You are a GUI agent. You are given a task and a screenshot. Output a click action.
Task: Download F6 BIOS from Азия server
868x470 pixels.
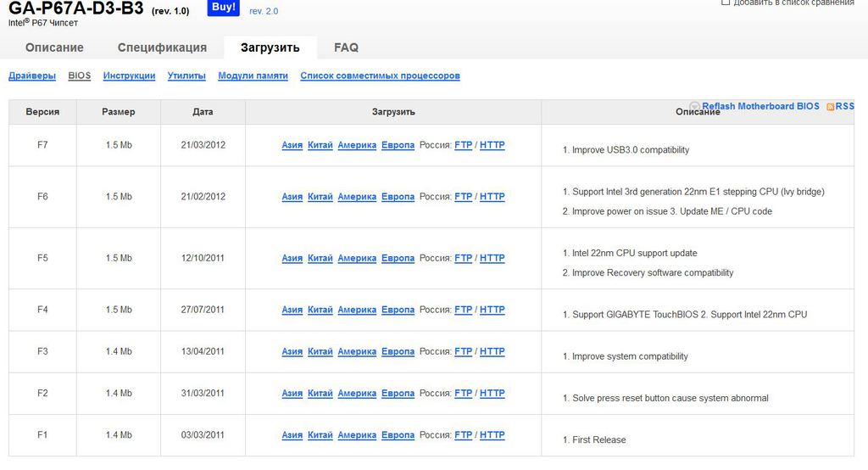tap(292, 197)
